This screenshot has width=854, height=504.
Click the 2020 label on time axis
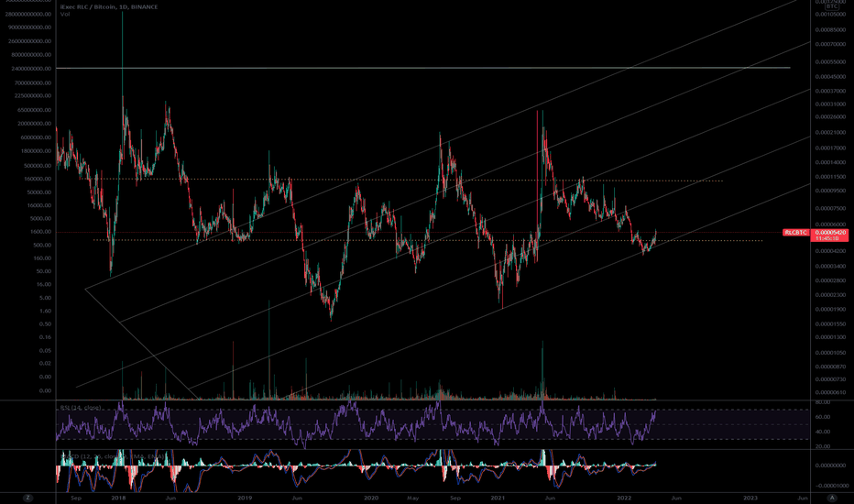tap(371, 498)
